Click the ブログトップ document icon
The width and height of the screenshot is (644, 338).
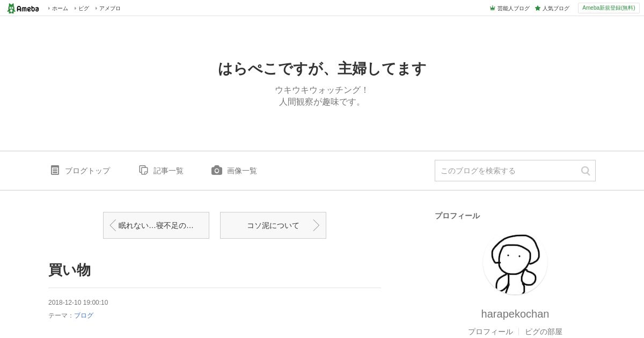click(55, 170)
